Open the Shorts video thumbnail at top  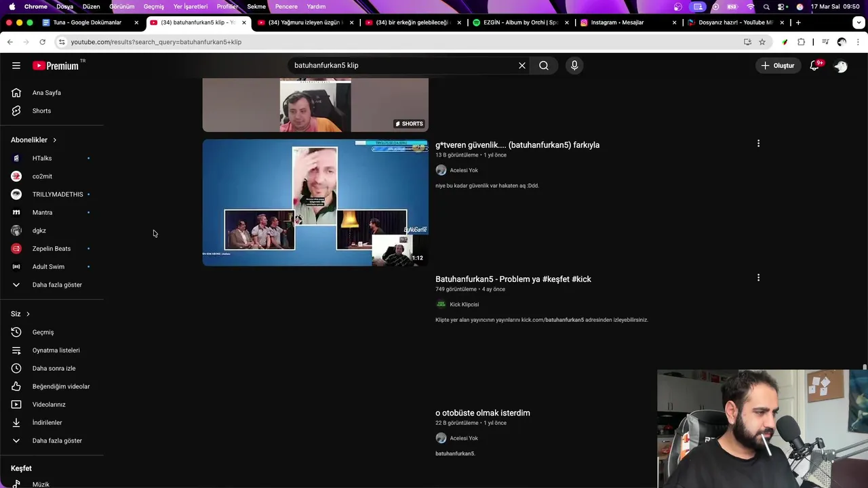coord(315,104)
